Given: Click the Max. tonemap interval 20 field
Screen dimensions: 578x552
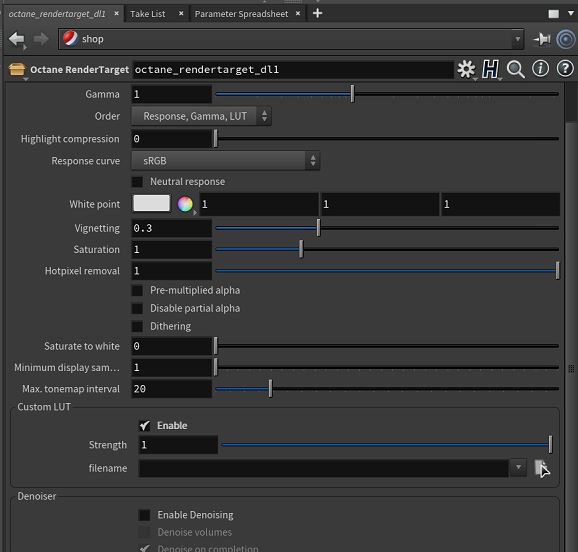Looking at the screenshot, I should 172,389.
